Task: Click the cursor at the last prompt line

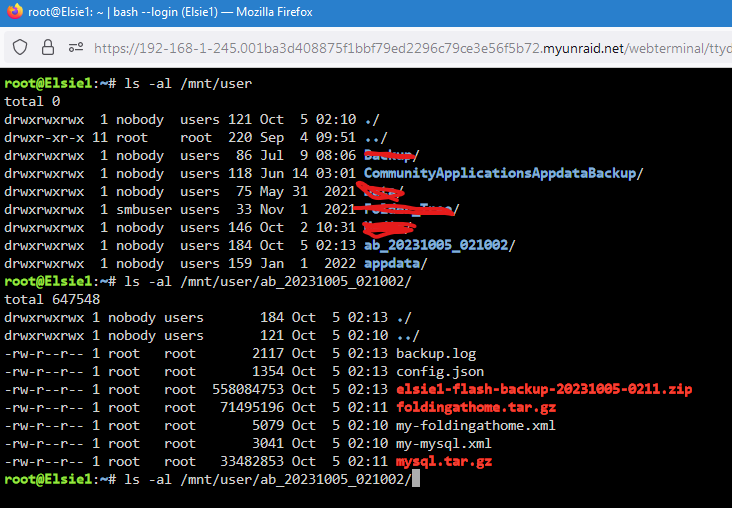Action: coord(416,479)
